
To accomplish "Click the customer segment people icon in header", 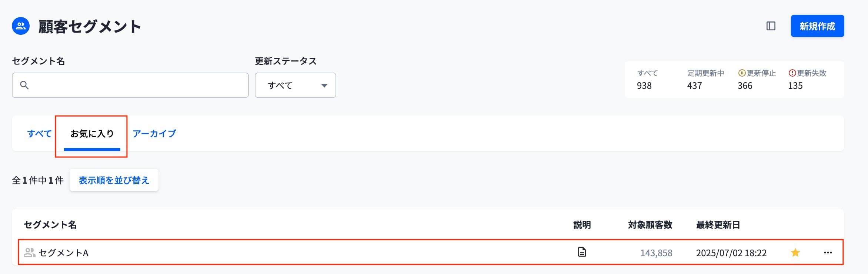I will [x=21, y=26].
